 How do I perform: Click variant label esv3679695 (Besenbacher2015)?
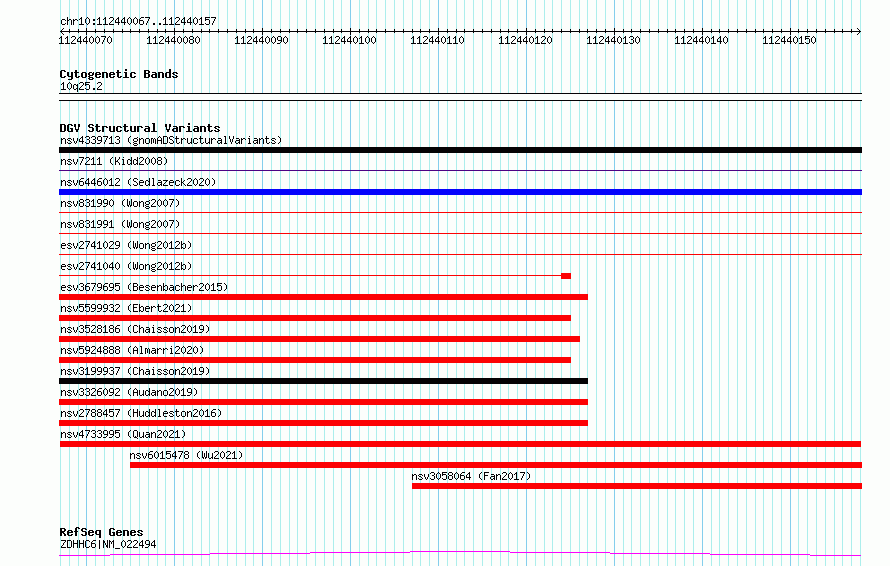pos(144,287)
